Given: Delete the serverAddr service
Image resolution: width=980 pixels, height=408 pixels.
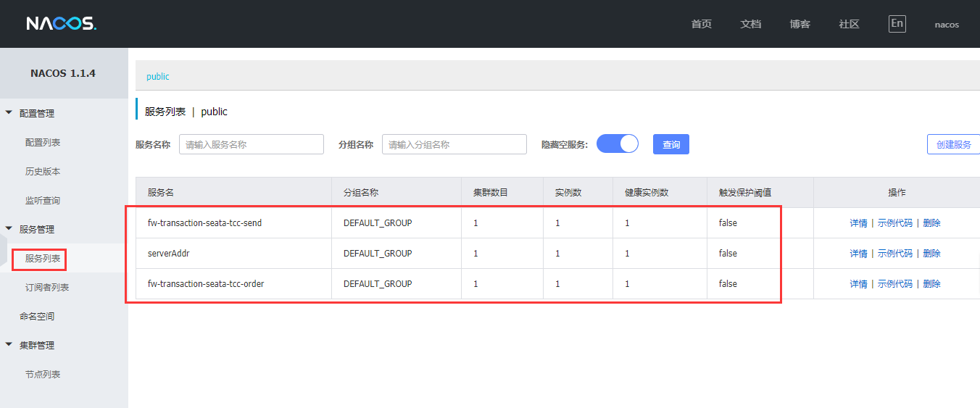Looking at the screenshot, I should click(931, 254).
